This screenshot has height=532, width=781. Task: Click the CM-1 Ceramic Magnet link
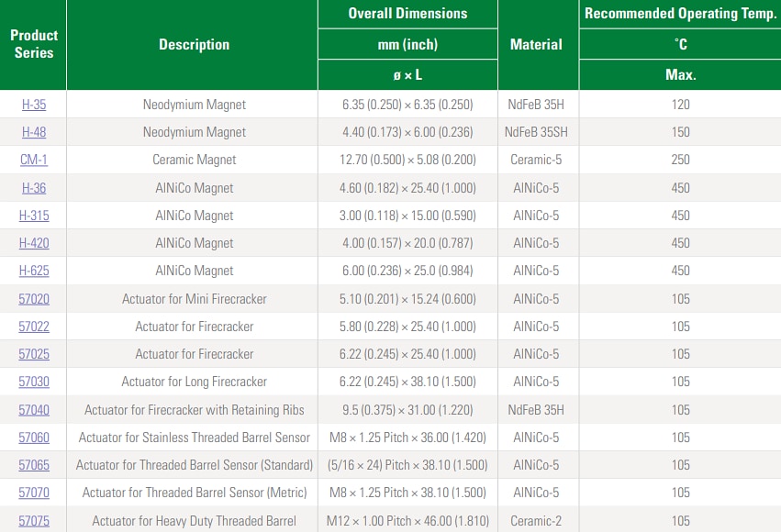click(x=33, y=160)
